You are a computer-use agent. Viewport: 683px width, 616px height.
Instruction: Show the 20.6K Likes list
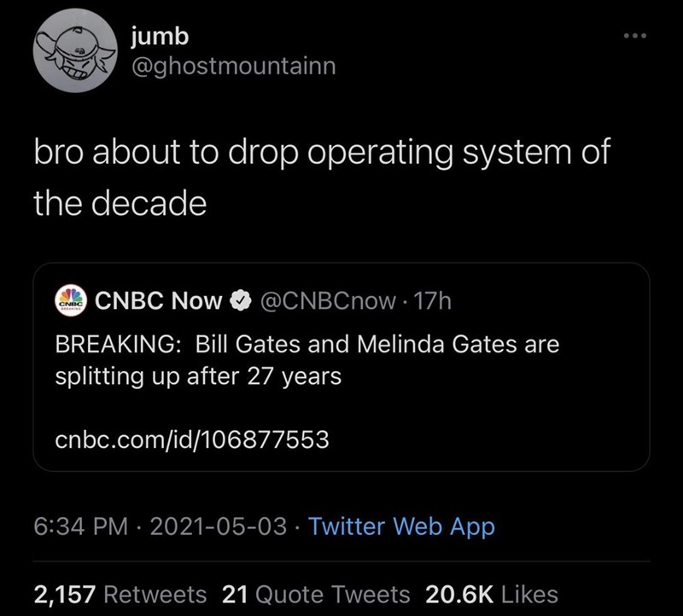point(491,594)
